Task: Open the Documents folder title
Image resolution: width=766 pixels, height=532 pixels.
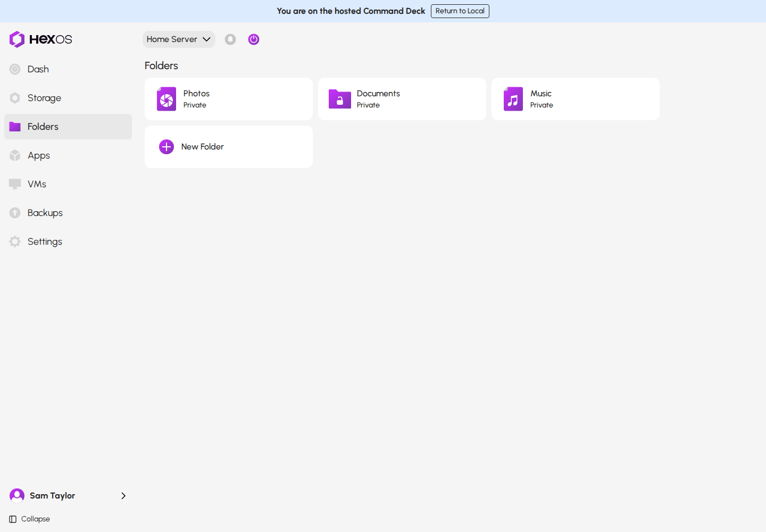Action: [378, 94]
